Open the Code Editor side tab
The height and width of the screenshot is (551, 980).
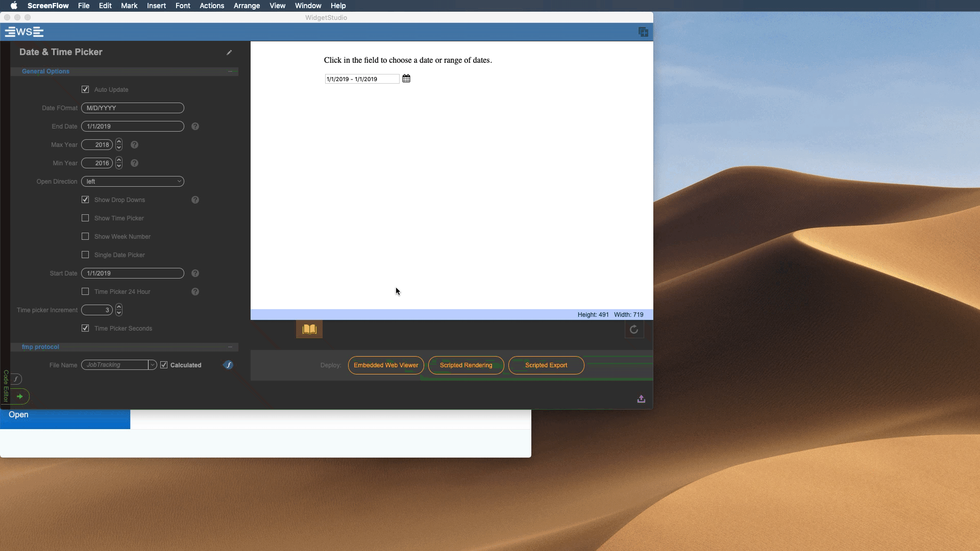click(6, 386)
